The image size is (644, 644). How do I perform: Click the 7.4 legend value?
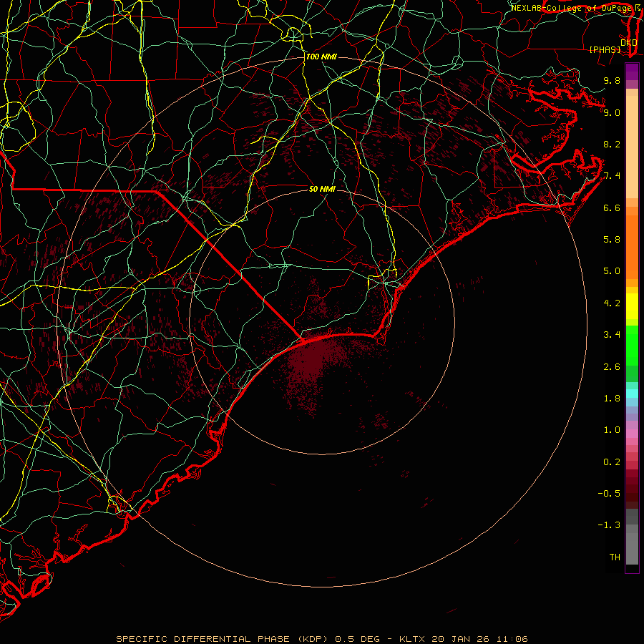(x=612, y=176)
